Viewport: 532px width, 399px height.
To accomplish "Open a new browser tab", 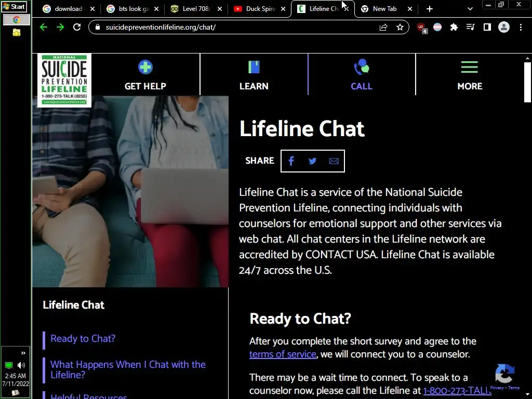I will (x=430, y=9).
